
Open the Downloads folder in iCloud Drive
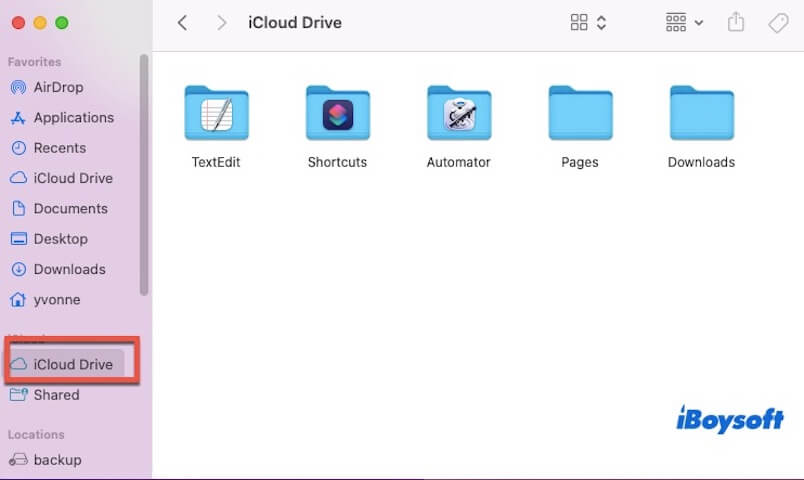click(701, 113)
